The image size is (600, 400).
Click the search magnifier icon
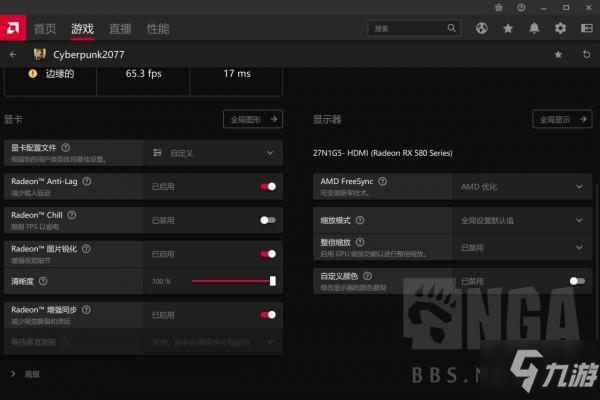pos(452,28)
